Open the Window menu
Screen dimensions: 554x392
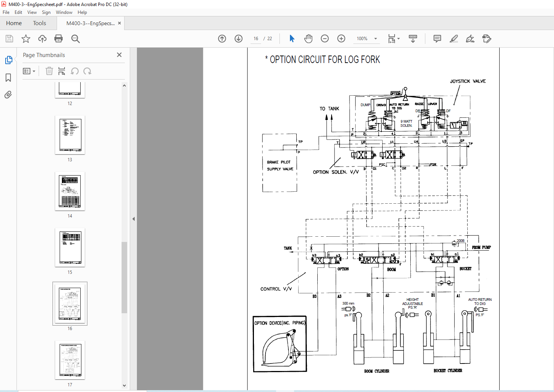click(64, 12)
